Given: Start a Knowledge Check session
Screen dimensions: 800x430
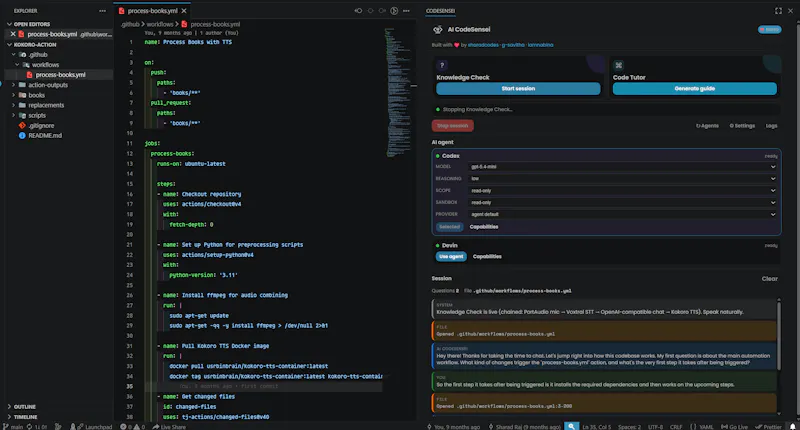Looking at the screenshot, I should tap(518, 89).
